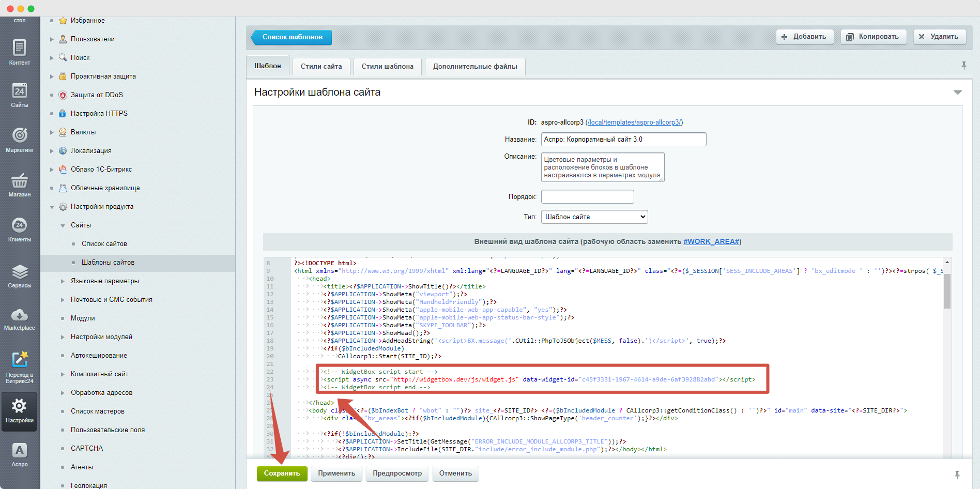The width and height of the screenshot is (980, 489).
Task: Switch to Дополнительные файлы tab
Action: pyautogui.click(x=474, y=67)
